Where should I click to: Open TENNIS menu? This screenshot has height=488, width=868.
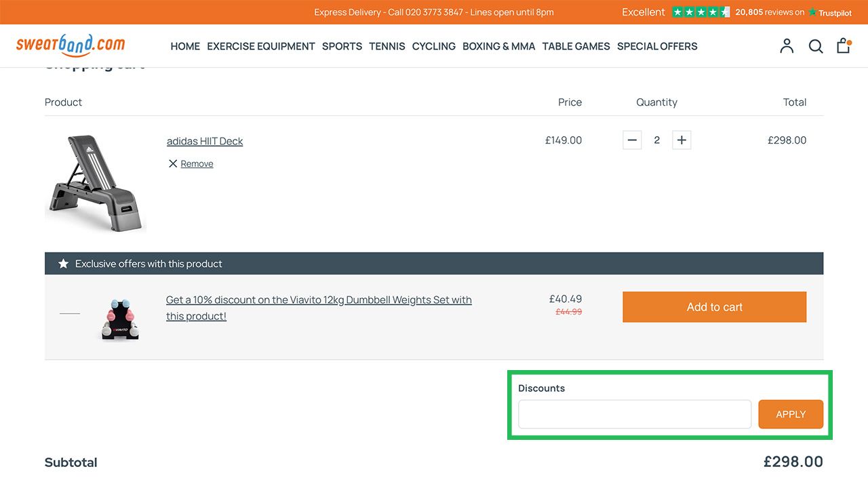pyautogui.click(x=387, y=46)
